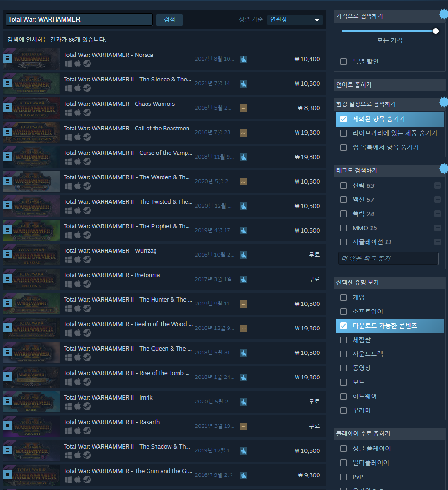Exclude the 폭력 tag with its minus icon
The image size is (448, 490).
438,214
